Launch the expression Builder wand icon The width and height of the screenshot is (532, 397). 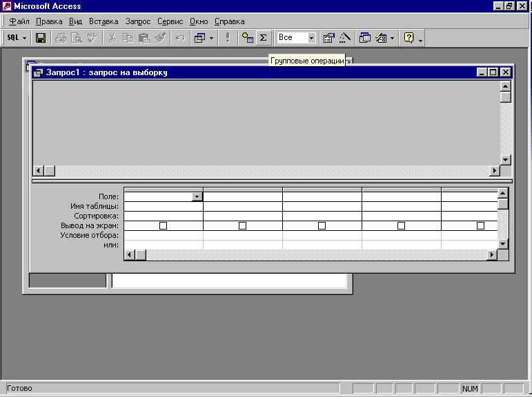[x=345, y=38]
